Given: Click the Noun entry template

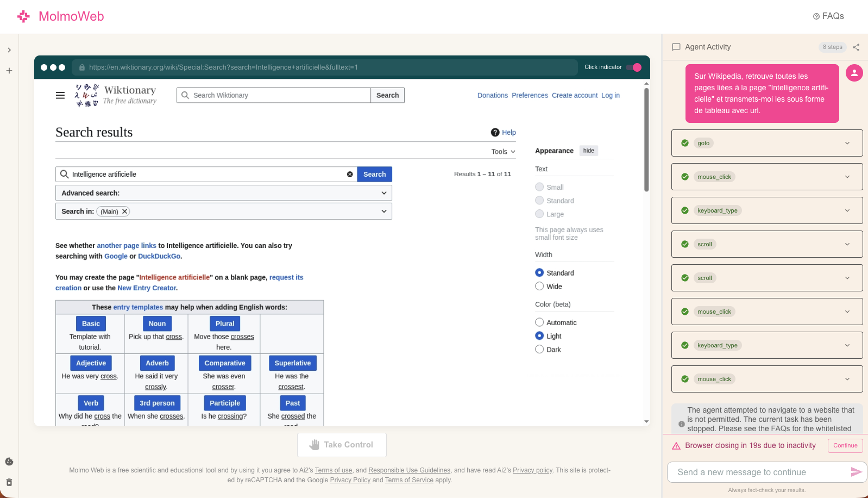Looking at the screenshot, I should click(x=157, y=323).
